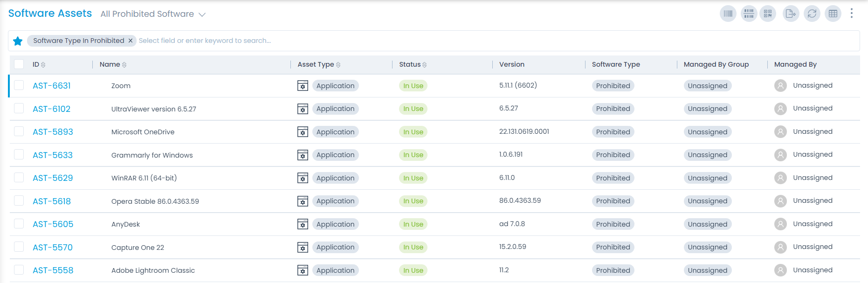Click the user avatar in AST-5605 row
The height and width of the screenshot is (283, 868).
coord(780,224)
